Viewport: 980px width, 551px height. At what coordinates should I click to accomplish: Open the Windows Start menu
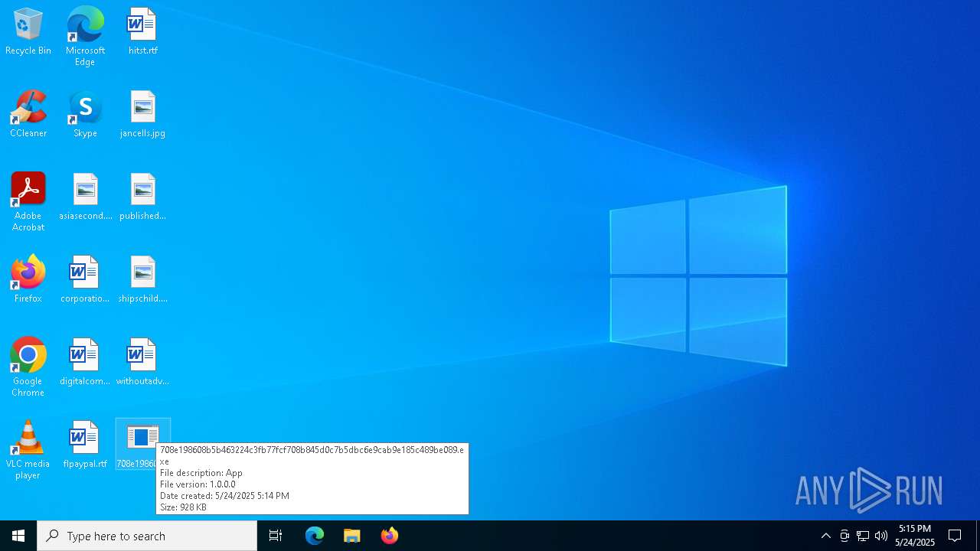18,536
